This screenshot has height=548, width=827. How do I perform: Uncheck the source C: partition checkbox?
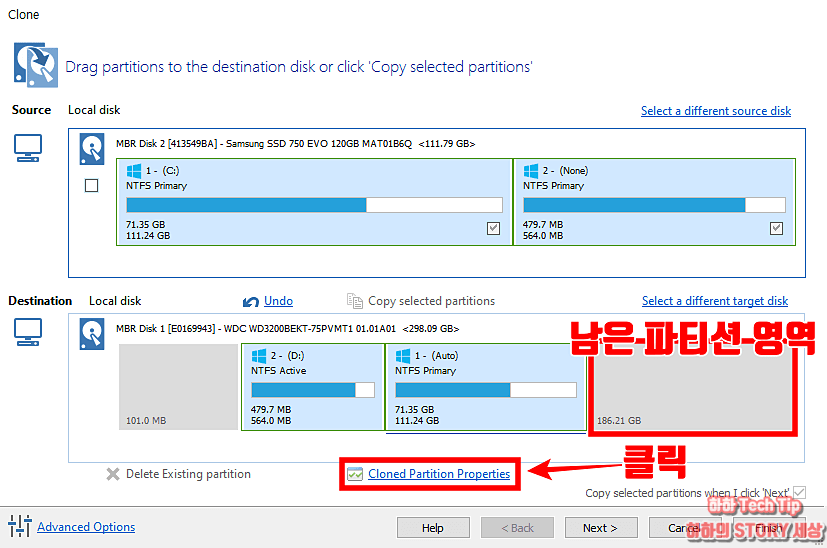pyautogui.click(x=493, y=228)
